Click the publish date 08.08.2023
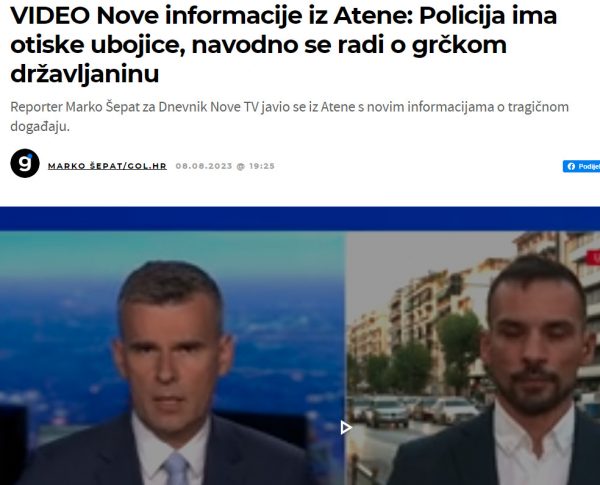This screenshot has width=600, height=485. pyautogui.click(x=204, y=166)
